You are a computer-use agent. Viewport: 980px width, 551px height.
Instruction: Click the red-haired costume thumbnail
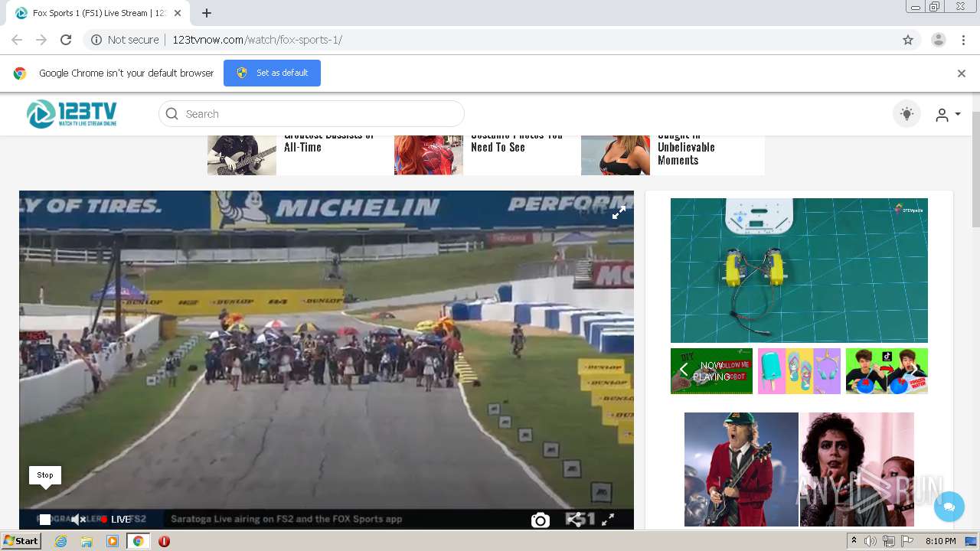point(429,154)
